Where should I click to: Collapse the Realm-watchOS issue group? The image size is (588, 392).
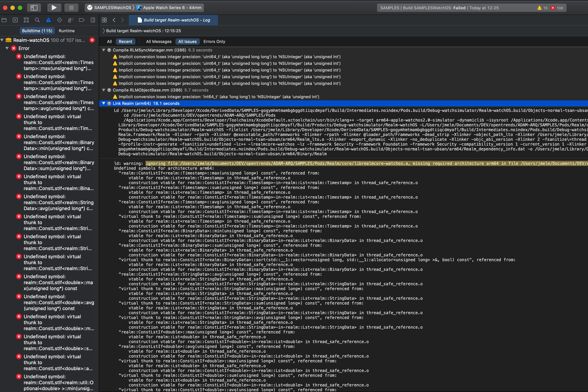(2, 40)
